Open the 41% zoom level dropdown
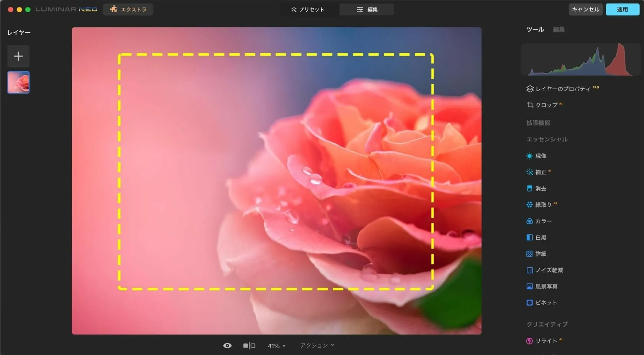 coord(276,346)
